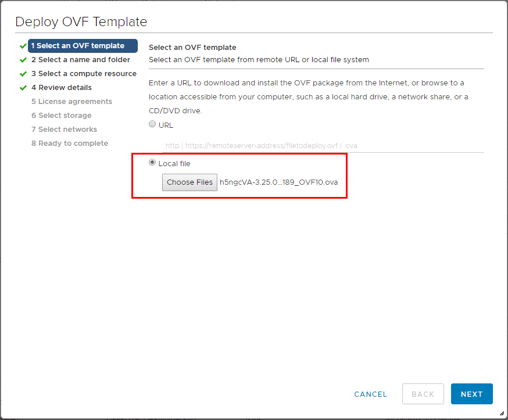Click the Choose Files button
This screenshot has width=508, height=420.
click(189, 182)
